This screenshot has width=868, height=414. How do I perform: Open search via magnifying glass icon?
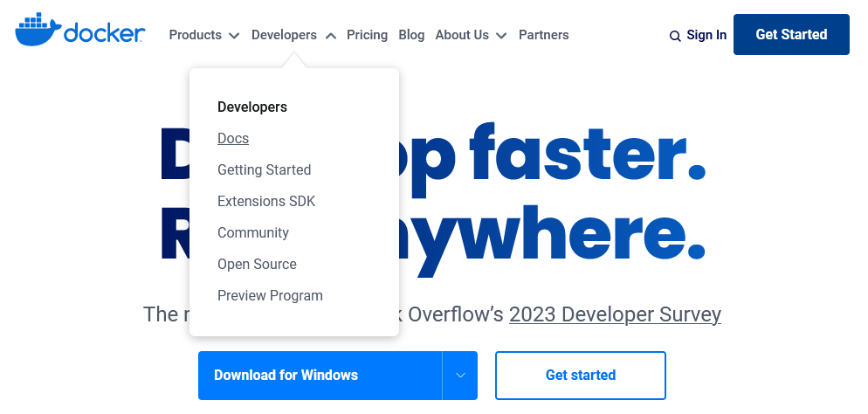675,36
